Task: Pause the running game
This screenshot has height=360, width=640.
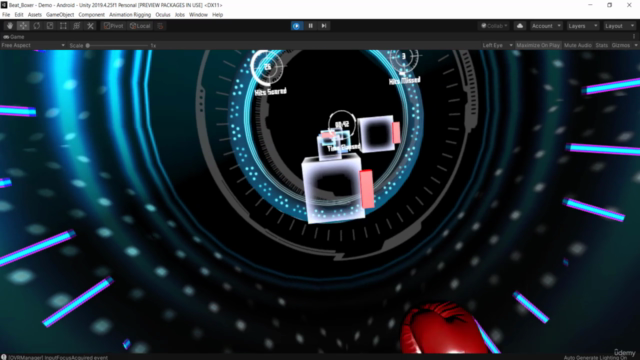Action: point(310,26)
